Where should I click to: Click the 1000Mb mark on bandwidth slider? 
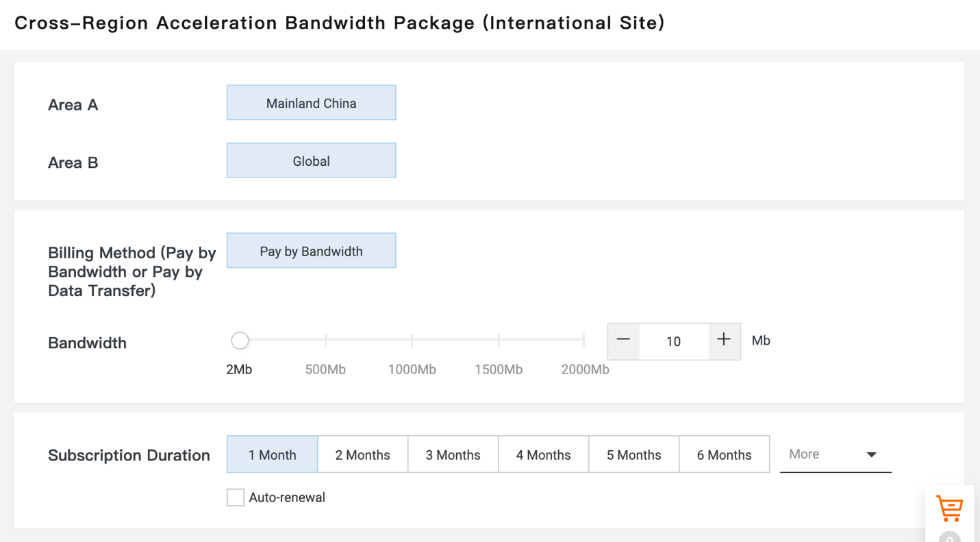[412, 341]
